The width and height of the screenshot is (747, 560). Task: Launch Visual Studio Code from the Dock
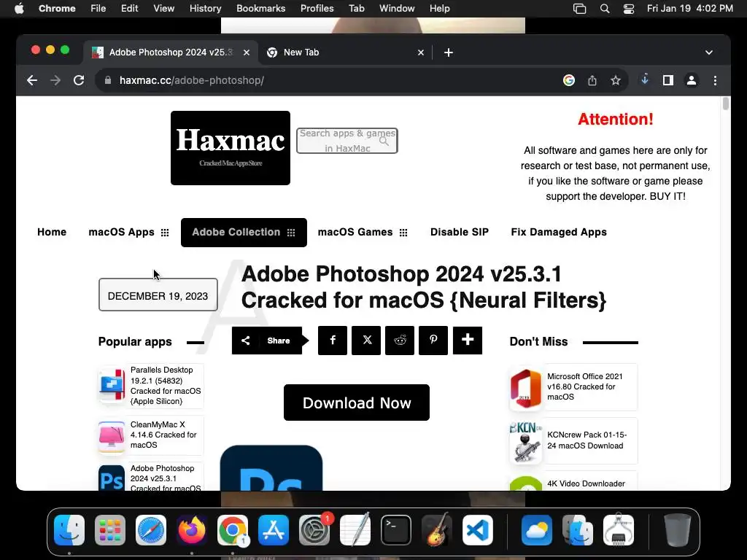point(477,530)
